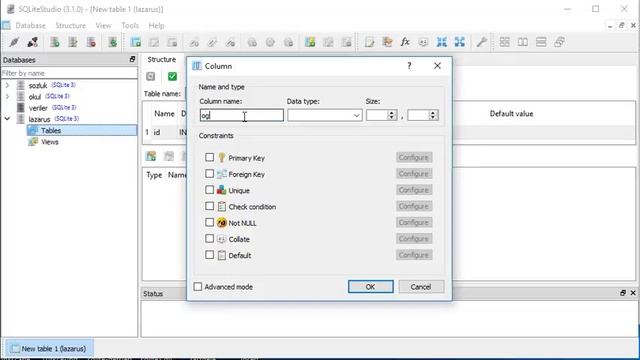Click the Import toolbar icon with inward arrows

pos(442,42)
